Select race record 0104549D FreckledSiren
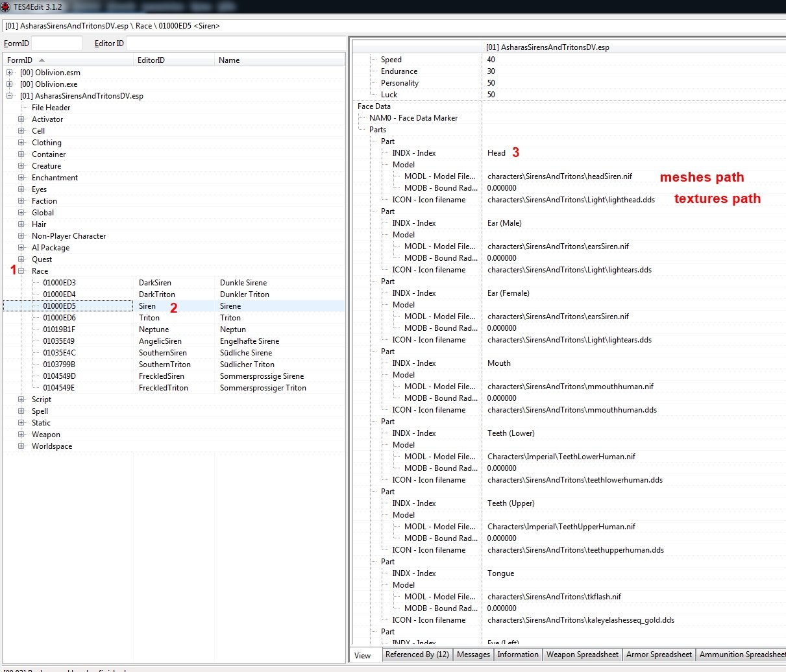This screenshot has width=786, height=672. 174,376
